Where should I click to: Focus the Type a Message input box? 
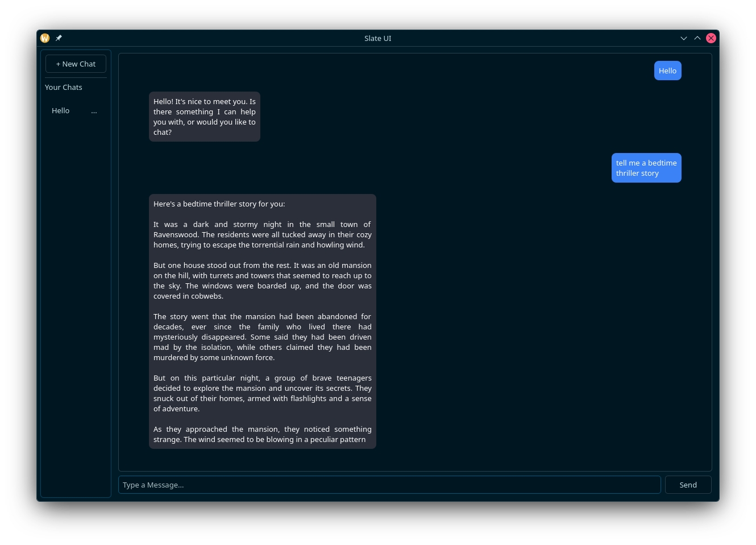coord(389,485)
